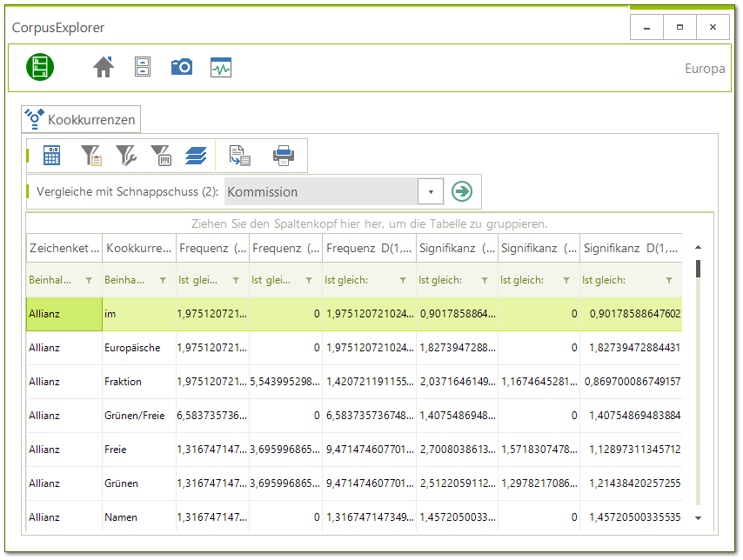Viewport: 743px width, 560px height.
Task: Sort by Signifikanz D(1,… column header
Action: click(631, 248)
